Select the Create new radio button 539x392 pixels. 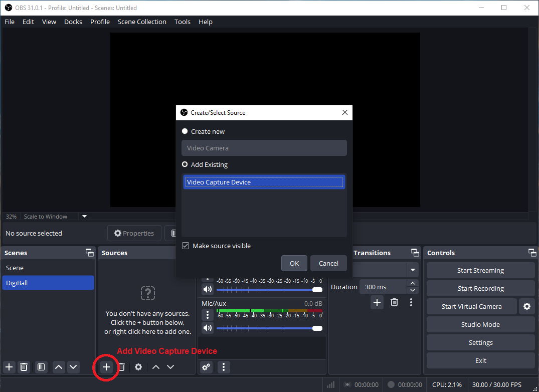185,131
